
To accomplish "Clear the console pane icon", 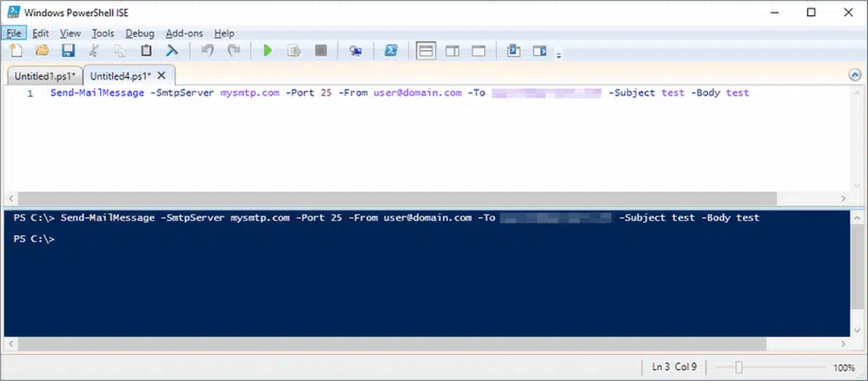I will 172,51.
